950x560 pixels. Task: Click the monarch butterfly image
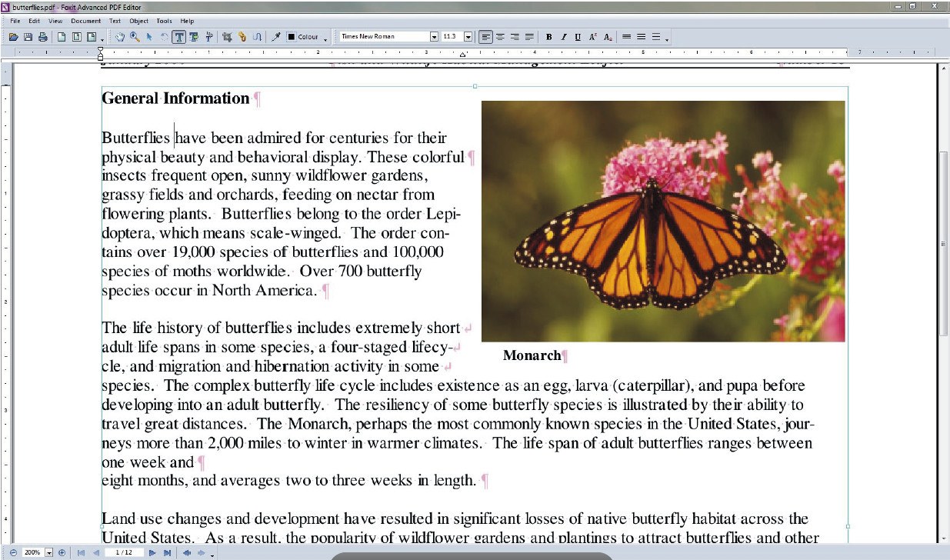(663, 221)
